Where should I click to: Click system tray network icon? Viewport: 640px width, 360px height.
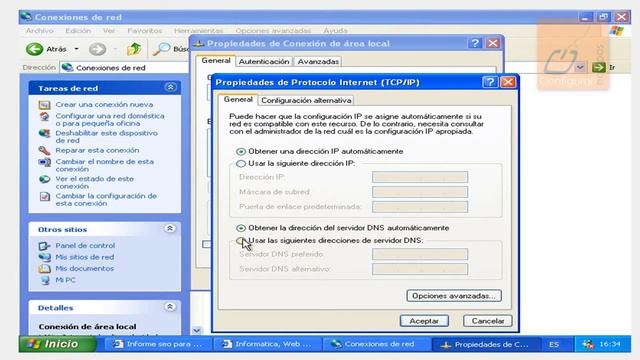(587, 344)
